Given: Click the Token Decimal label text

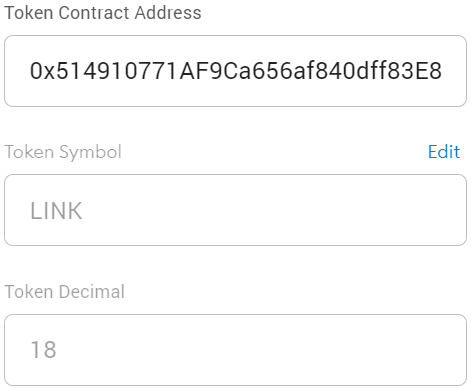Looking at the screenshot, I should tap(65, 292).
